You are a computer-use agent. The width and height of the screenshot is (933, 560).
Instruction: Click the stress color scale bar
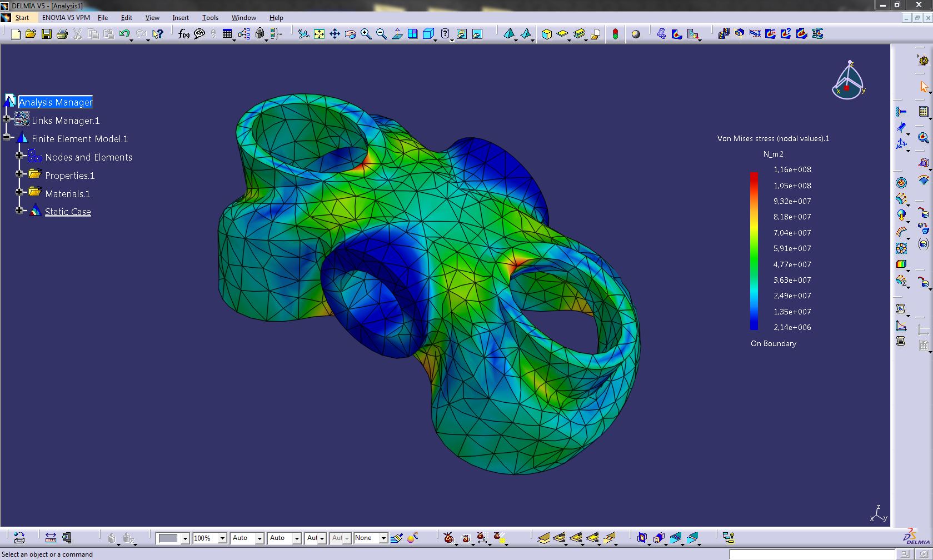pyautogui.click(x=754, y=251)
